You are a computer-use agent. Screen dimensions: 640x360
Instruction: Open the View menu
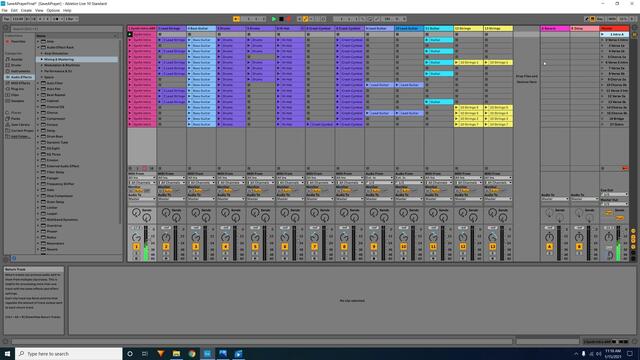pyautogui.click(x=39, y=10)
